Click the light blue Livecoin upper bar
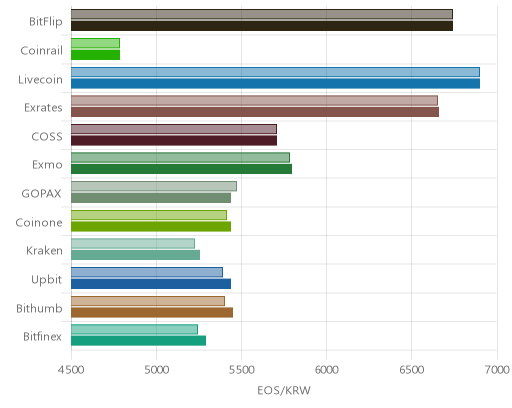The image size is (512, 408). 275,72
